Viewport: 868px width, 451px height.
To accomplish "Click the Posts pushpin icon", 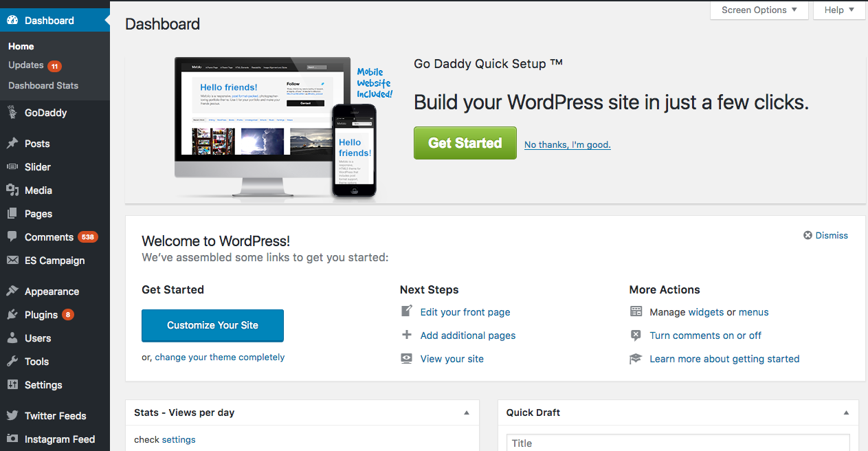I will (x=12, y=144).
